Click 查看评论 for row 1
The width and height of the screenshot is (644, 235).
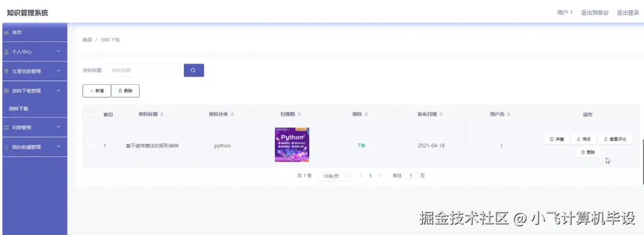(x=615, y=139)
